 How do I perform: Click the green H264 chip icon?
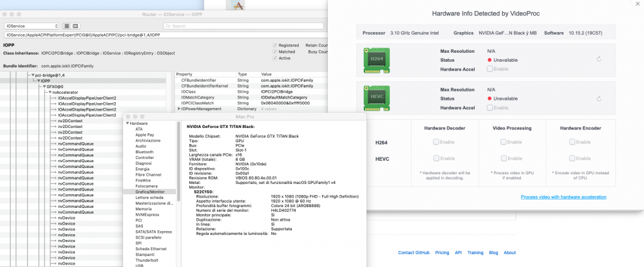[x=377, y=60]
